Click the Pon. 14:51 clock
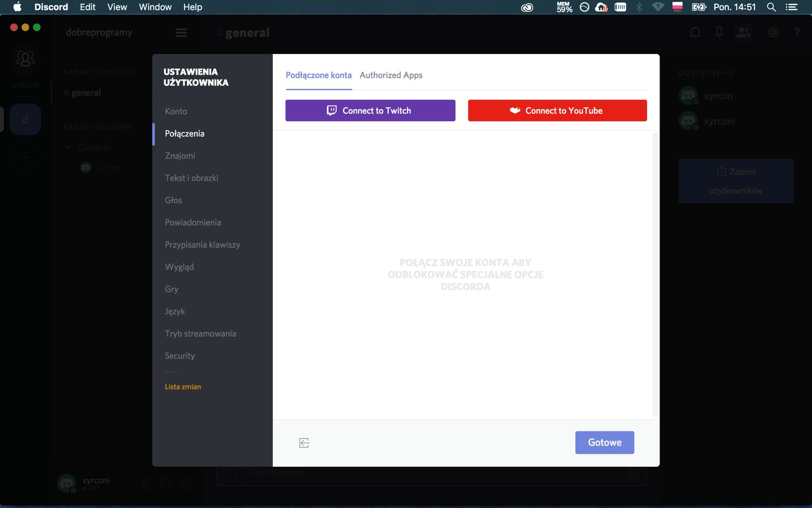This screenshot has width=812, height=508. (x=735, y=7)
